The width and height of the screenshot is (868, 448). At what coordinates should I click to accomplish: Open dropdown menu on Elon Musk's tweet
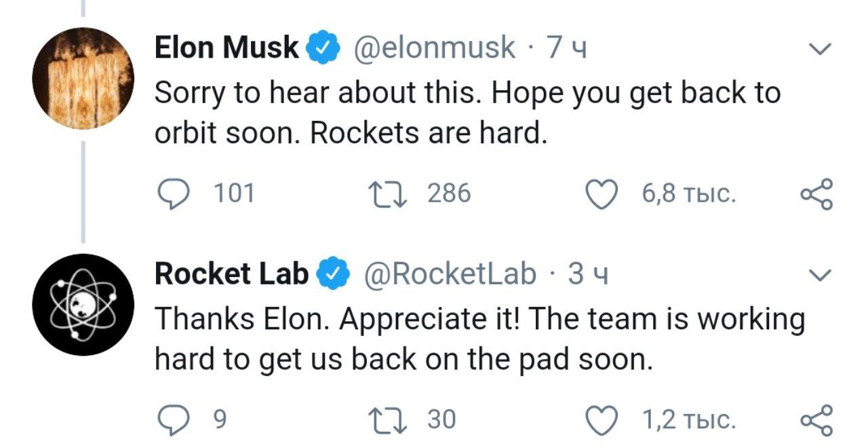821,49
